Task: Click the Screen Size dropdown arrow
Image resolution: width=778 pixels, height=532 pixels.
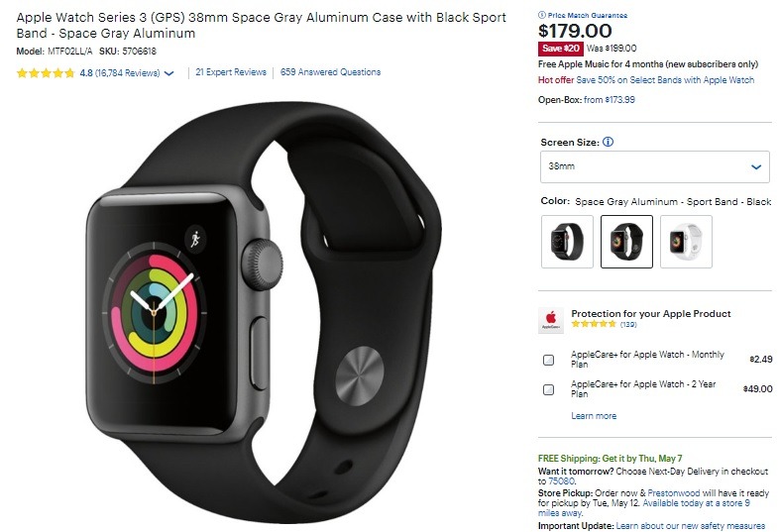Action: coord(755,167)
